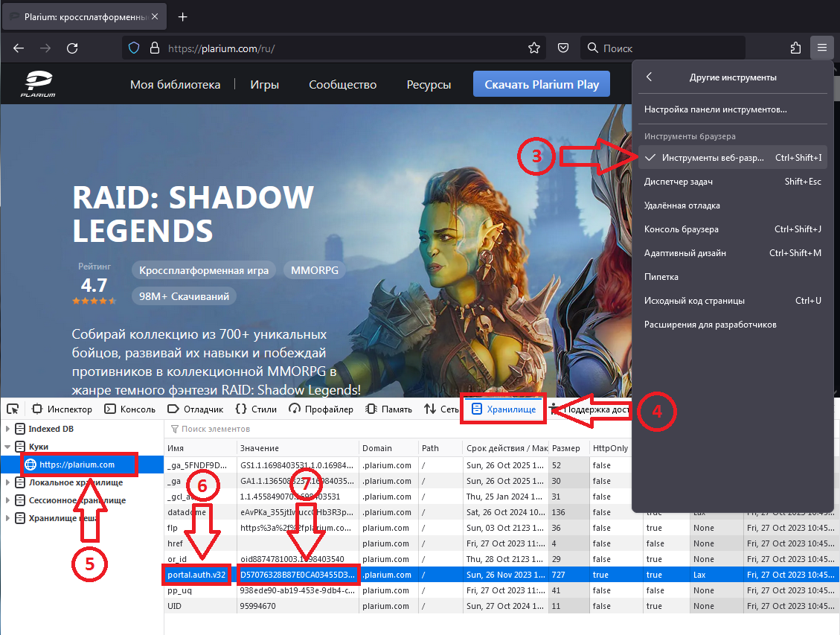Viewport: 840px width, 635px height.
Task: Select the portal.auth.v32 cookie name
Action: (196, 575)
